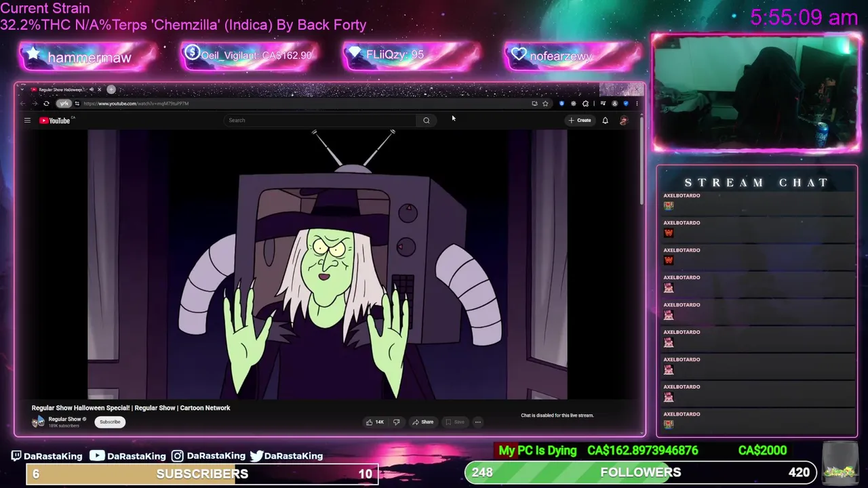
Task: Click the install/cast icon in the address bar
Action: [x=534, y=104]
